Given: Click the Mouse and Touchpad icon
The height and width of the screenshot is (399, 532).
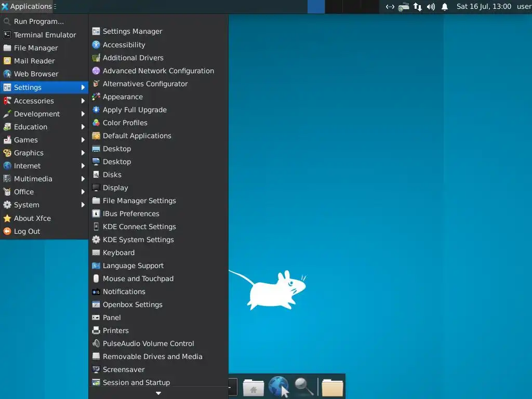Looking at the screenshot, I should pos(96,278).
